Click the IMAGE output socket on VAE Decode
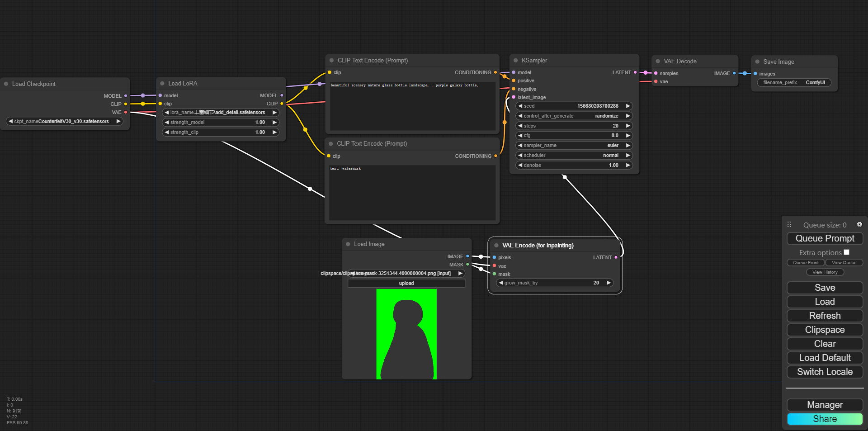This screenshot has width=868, height=431. pos(734,73)
